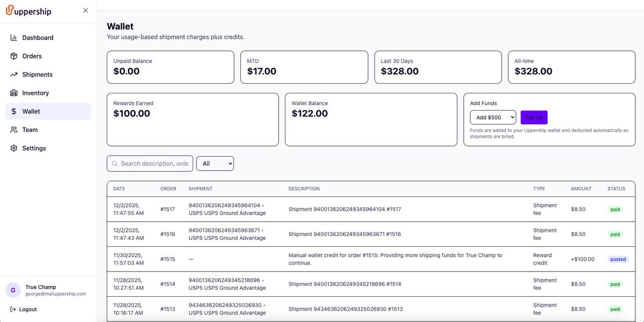Open the Add $500 amount dropdown

tap(493, 118)
